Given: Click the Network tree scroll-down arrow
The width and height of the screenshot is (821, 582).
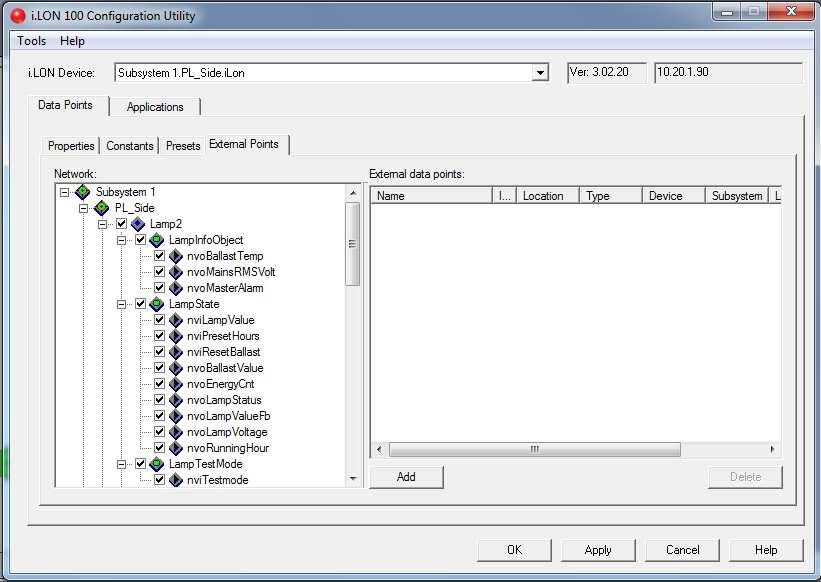Looking at the screenshot, I should 353,478.
